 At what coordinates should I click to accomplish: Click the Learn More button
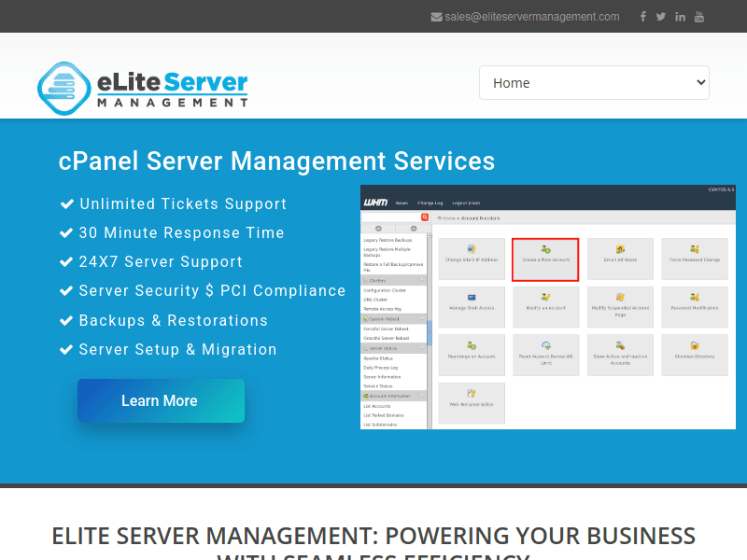[160, 400]
